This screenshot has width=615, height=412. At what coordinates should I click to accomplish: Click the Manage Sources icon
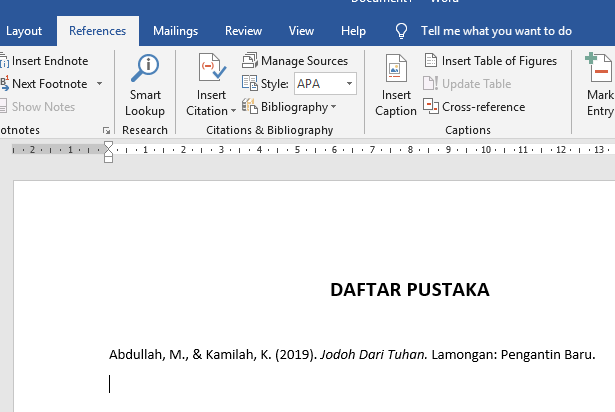(x=249, y=60)
